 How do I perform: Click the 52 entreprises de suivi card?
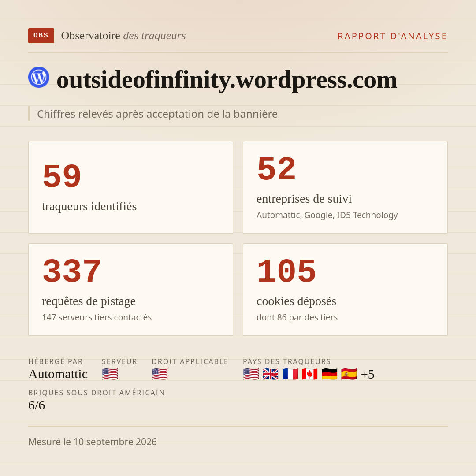coord(345,187)
